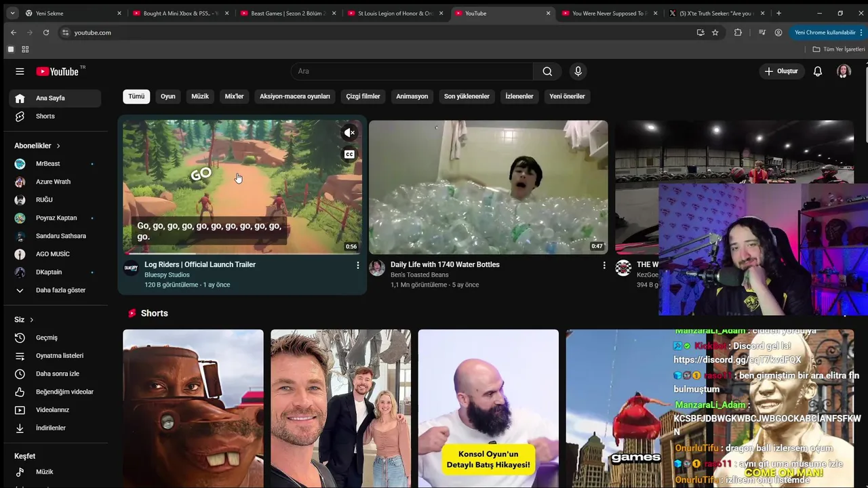Toggle captions on Log Riders preview
The width and height of the screenshot is (868, 488).
tap(349, 155)
